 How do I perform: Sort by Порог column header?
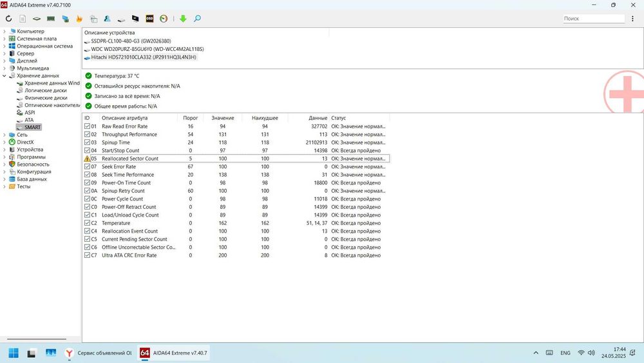[x=191, y=118]
